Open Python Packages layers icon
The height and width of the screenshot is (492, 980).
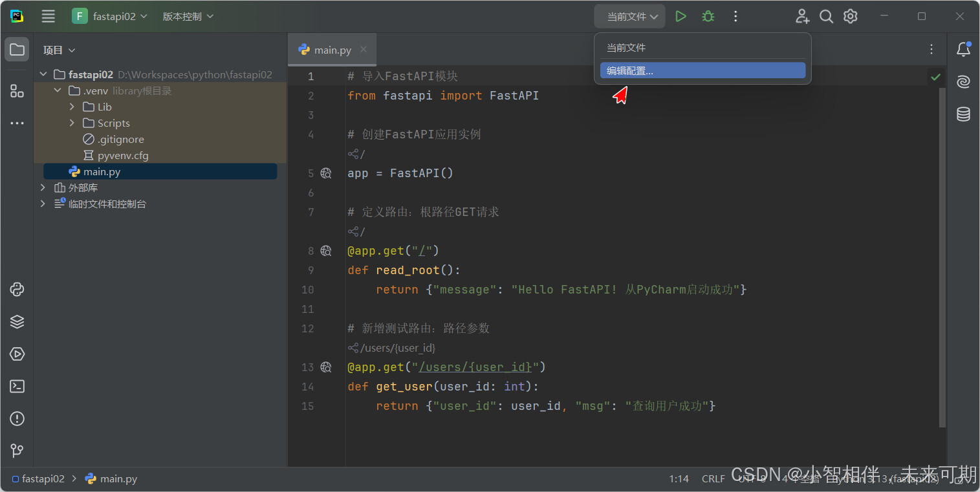click(x=17, y=321)
